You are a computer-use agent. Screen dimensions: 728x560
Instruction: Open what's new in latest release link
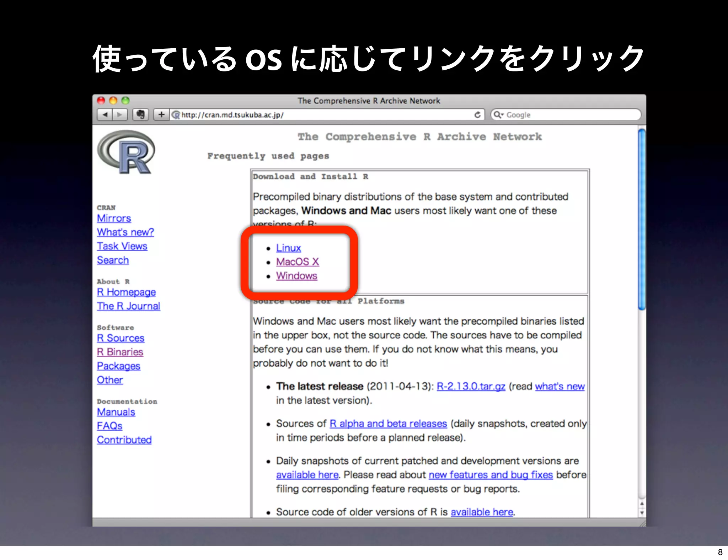coord(560,386)
